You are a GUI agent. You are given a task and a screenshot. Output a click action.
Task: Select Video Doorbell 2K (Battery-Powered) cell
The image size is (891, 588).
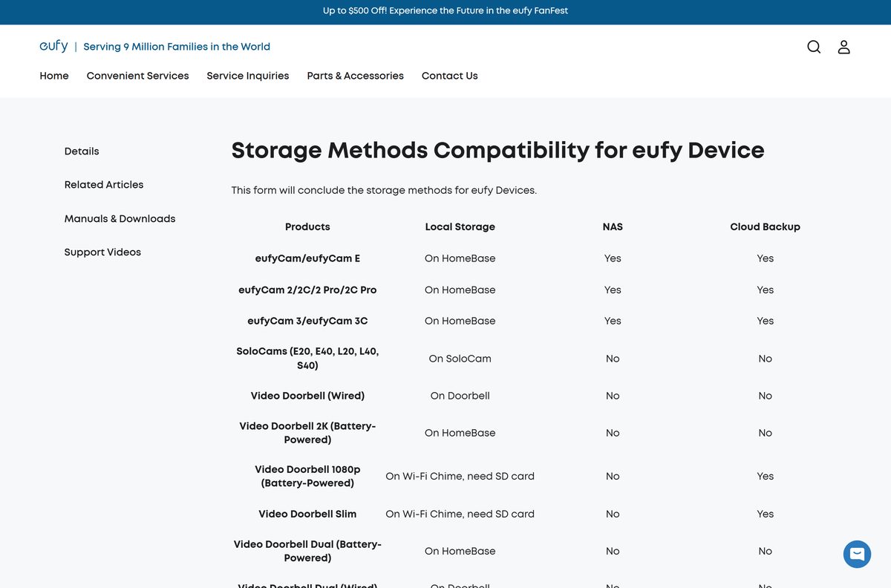point(307,433)
